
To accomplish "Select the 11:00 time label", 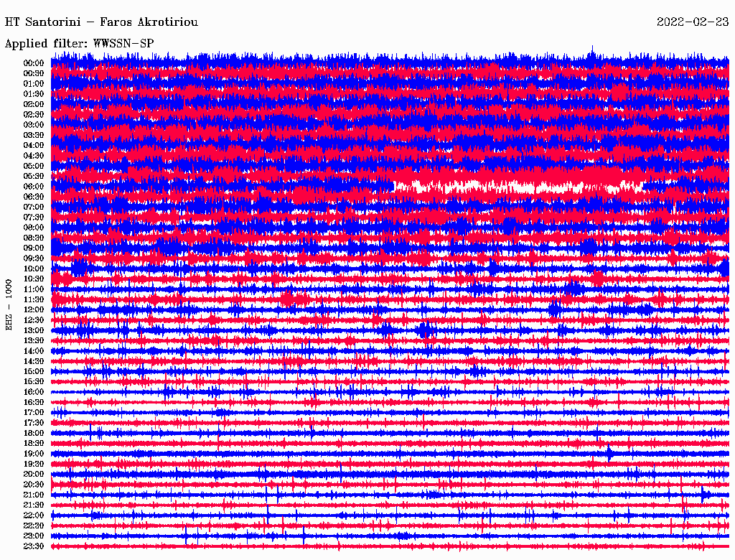I will click(x=34, y=289).
